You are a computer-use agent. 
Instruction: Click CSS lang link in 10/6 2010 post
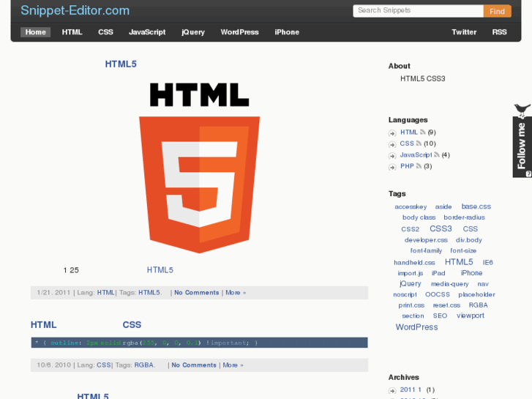click(x=104, y=365)
